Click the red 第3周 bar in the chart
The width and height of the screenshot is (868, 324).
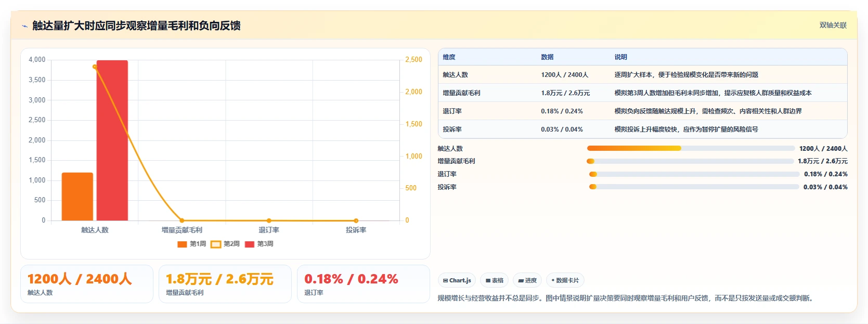coord(112,140)
